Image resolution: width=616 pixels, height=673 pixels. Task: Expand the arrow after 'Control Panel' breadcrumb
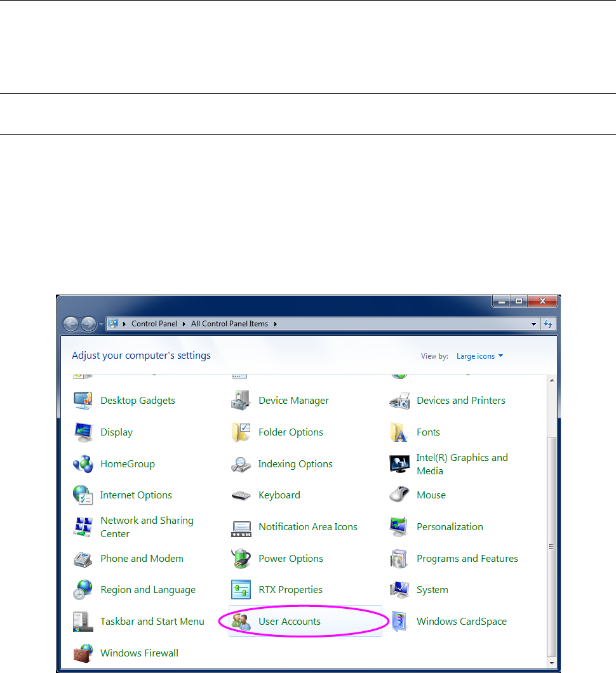pyautogui.click(x=184, y=324)
